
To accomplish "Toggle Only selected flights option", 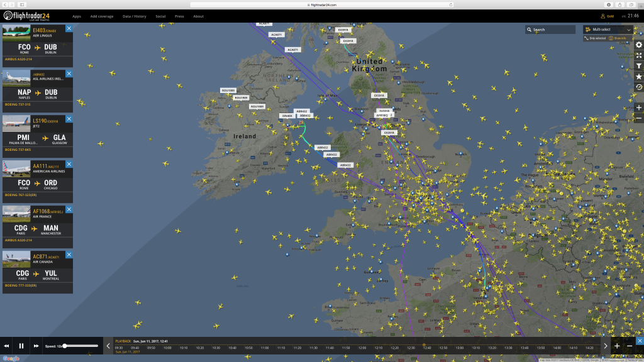I will (x=595, y=38).
